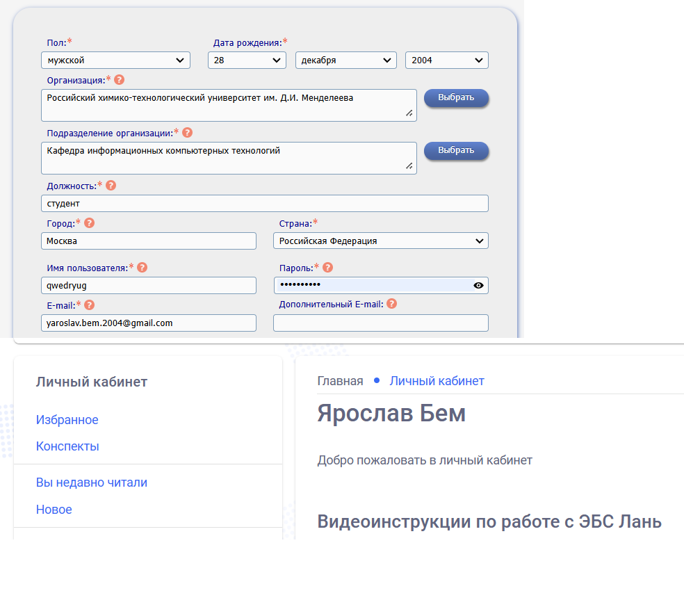
Task: Open Конспекты in the sidebar menu
Action: (67, 446)
